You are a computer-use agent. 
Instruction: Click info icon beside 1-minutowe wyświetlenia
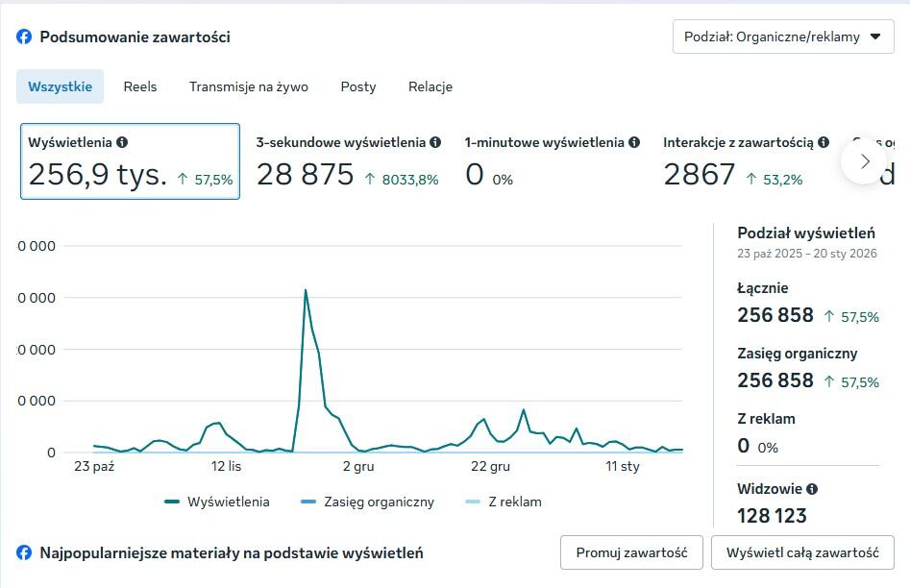click(x=634, y=142)
